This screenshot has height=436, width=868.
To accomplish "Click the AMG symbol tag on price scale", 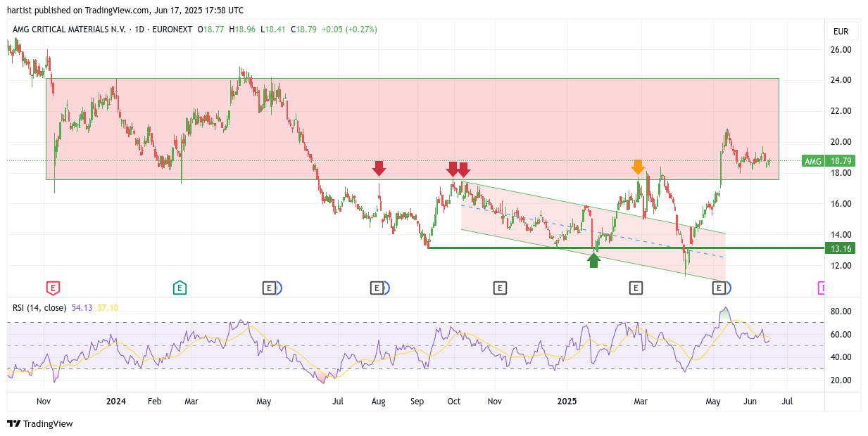I will (813, 161).
